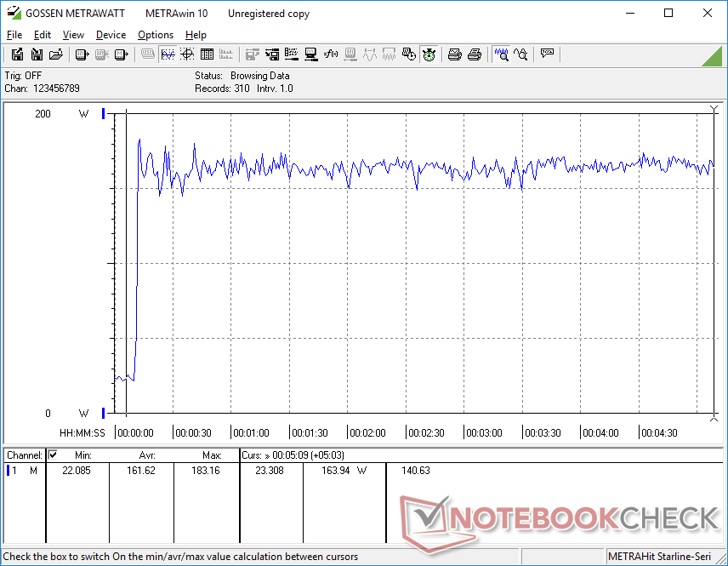Image resolution: width=728 pixels, height=566 pixels.
Task: Click the cursor value 163.94 W
Action: point(344,471)
